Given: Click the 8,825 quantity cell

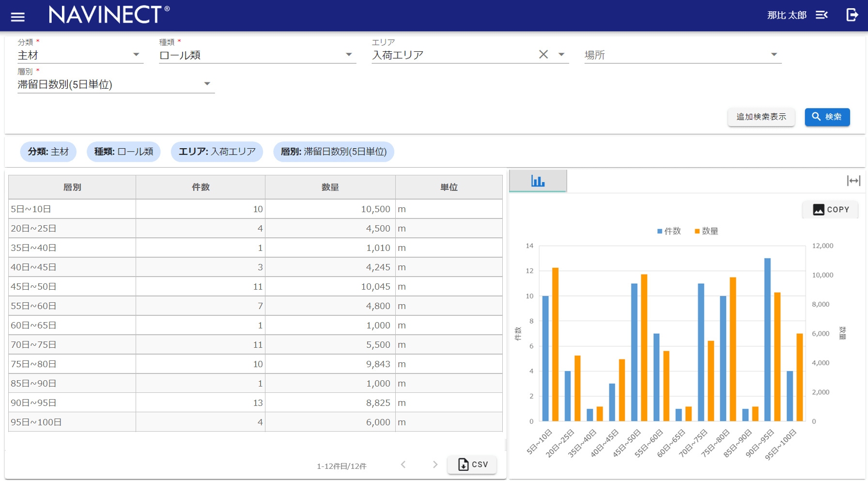Looking at the screenshot, I should click(x=330, y=403).
